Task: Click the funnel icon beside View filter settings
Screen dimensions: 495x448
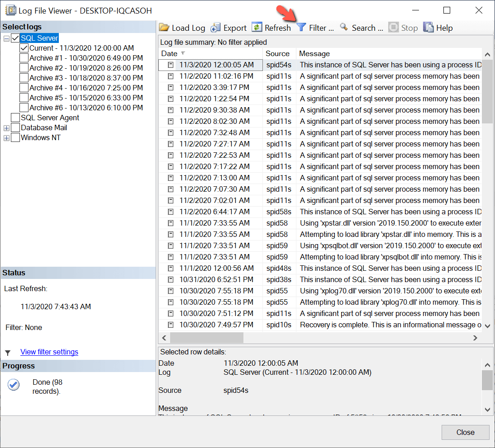Action: tap(8, 353)
